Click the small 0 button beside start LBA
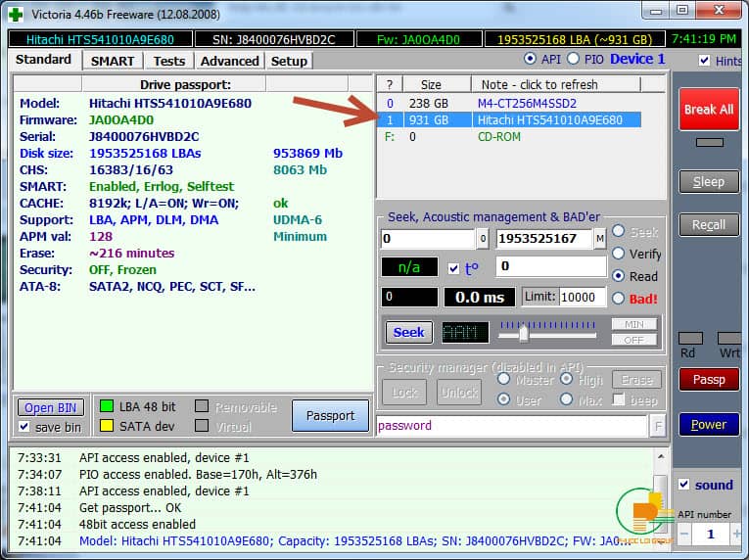Viewport: 749px width, 560px height. click(483, 239)
